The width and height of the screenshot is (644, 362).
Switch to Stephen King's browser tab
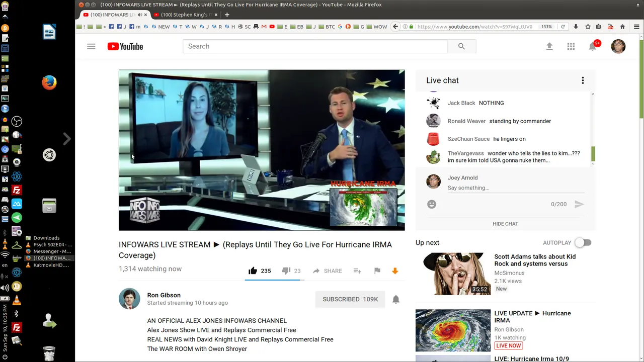(x=185, y=15)
